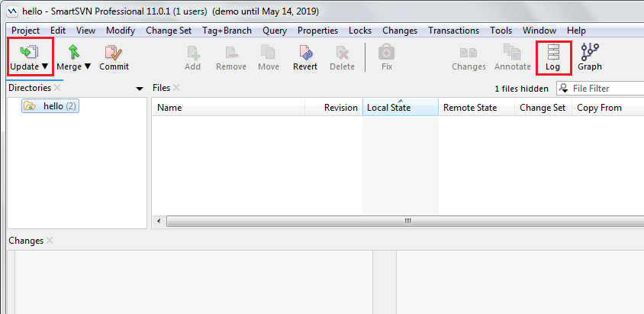Open the Log viewer icon
This screenshot has width=644, height=314.
click(x=553, y=52)
